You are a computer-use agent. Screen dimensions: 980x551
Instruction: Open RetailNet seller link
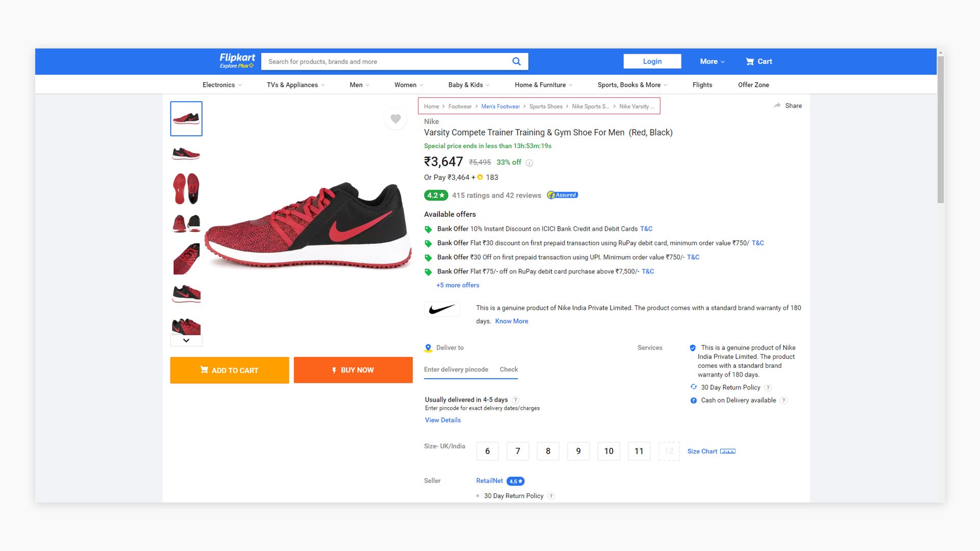point(489,481)
